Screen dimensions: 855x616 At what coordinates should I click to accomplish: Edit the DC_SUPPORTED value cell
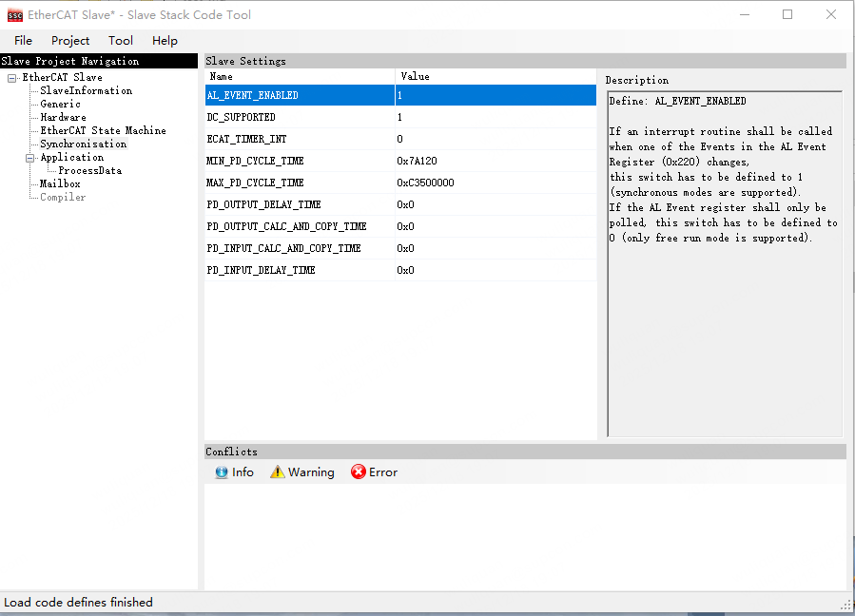(496, 117)
